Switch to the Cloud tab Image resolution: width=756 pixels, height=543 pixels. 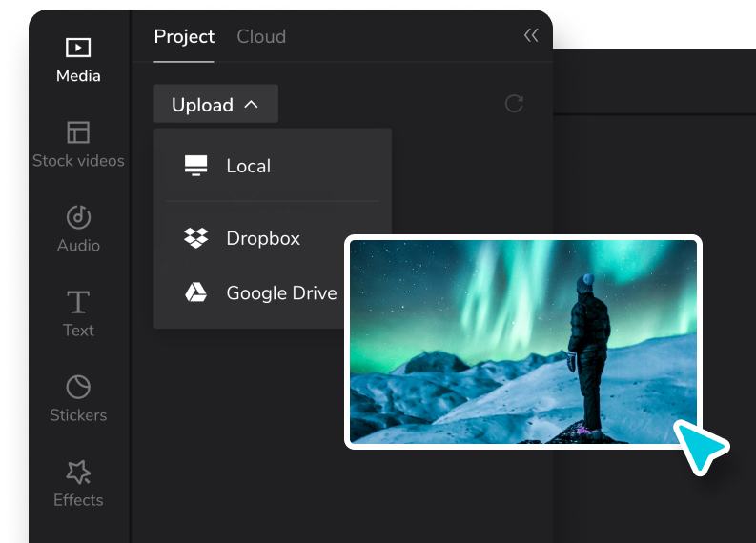(261, 37)
